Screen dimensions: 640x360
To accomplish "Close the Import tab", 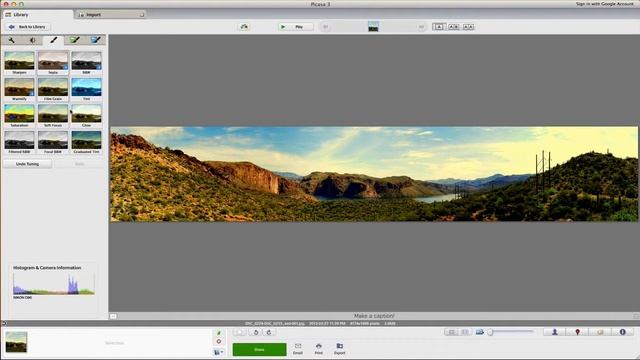I will (x=142, y=15).
